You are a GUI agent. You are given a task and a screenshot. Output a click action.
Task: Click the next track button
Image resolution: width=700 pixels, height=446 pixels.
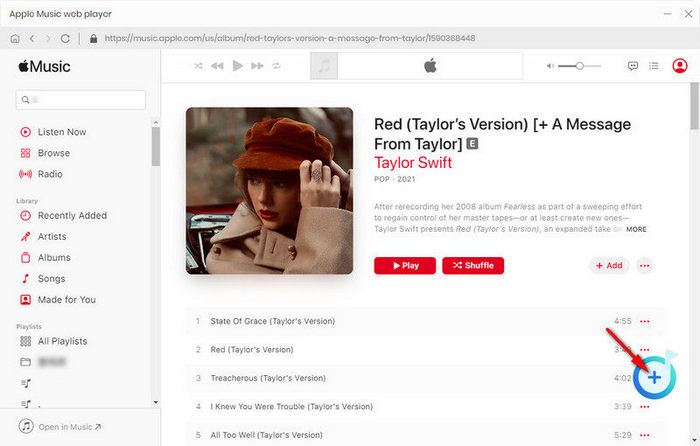(257, 66)
